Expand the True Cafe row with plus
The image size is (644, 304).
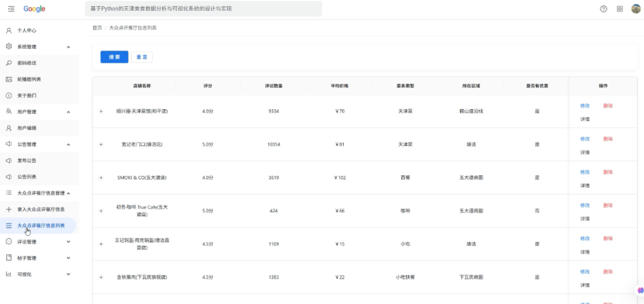pyautogui.click(x=101, y=211)
